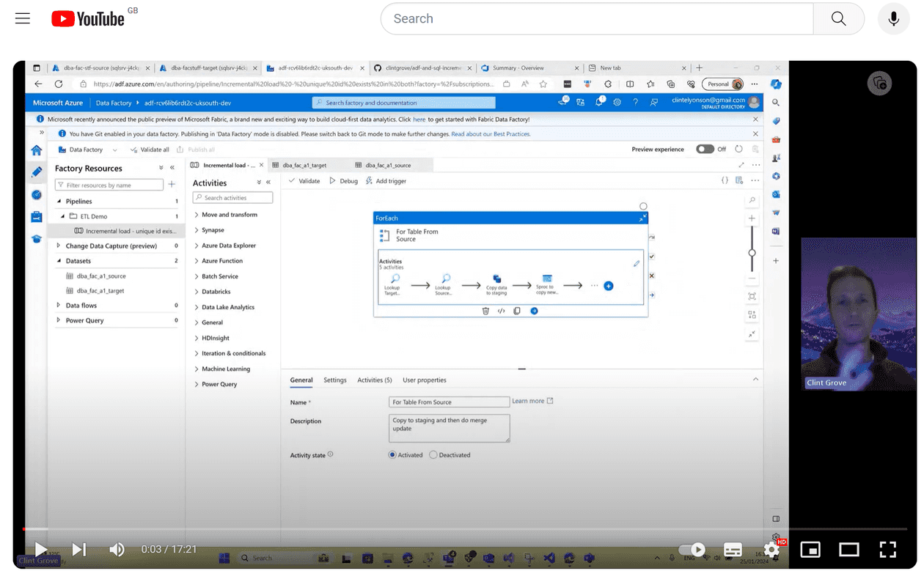The height and width of the screenshot is (579, 924).
Task: Click the Home icon in the Data Factory sidebar
Action: point(37,150)
